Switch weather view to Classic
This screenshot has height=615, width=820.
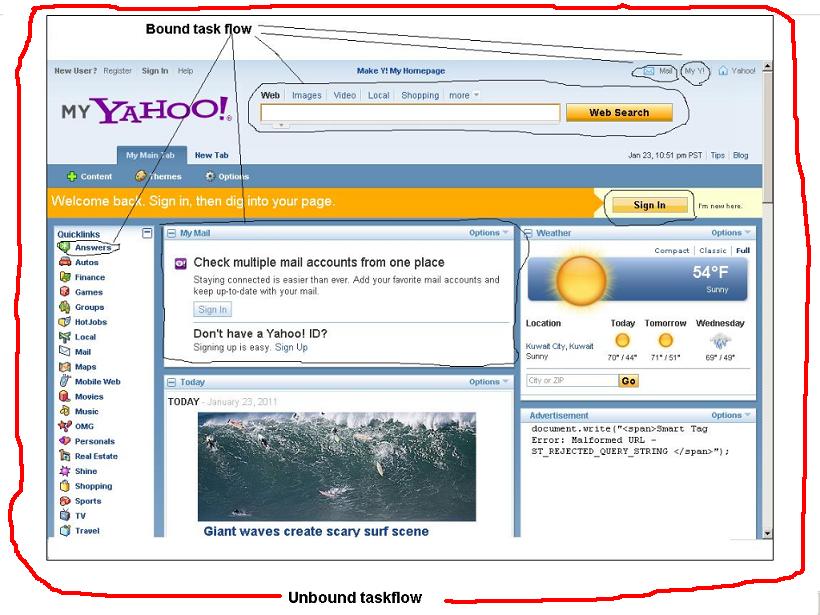click(x=713, y=250)
